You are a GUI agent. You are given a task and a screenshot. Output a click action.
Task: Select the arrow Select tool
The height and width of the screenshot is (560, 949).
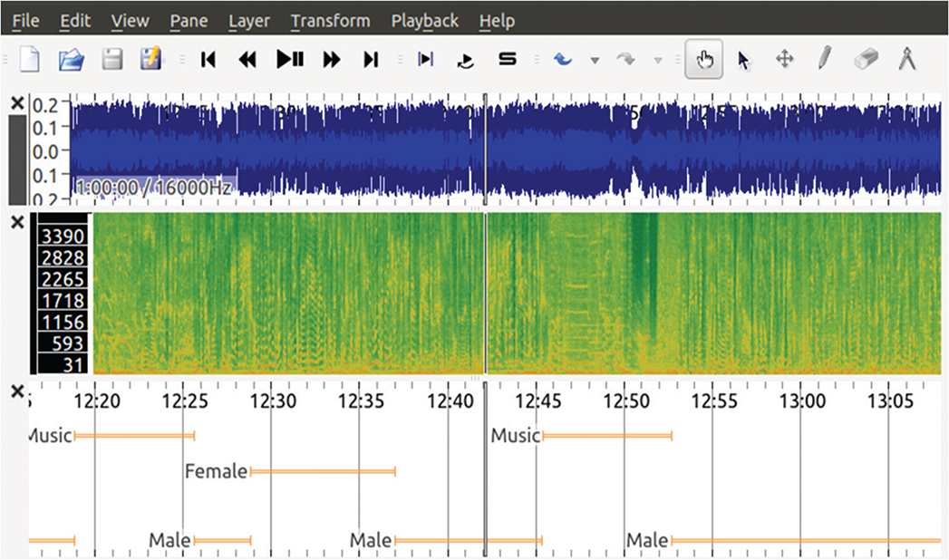point(743,60)
